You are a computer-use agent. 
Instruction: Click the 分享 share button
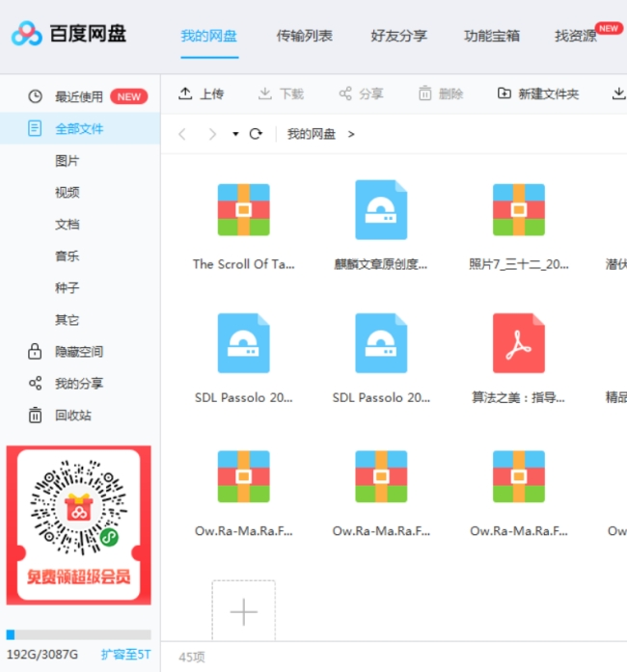click(361, 94)
